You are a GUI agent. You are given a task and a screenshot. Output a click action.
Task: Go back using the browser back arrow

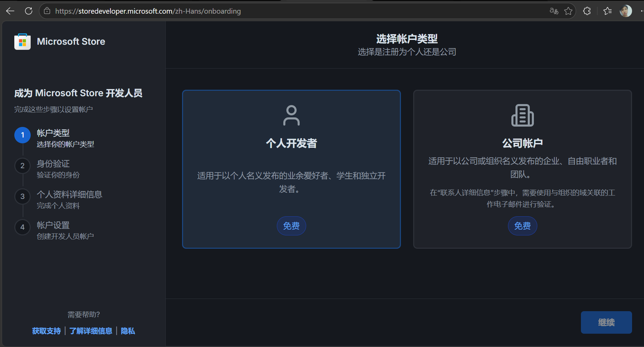point(10,11)
